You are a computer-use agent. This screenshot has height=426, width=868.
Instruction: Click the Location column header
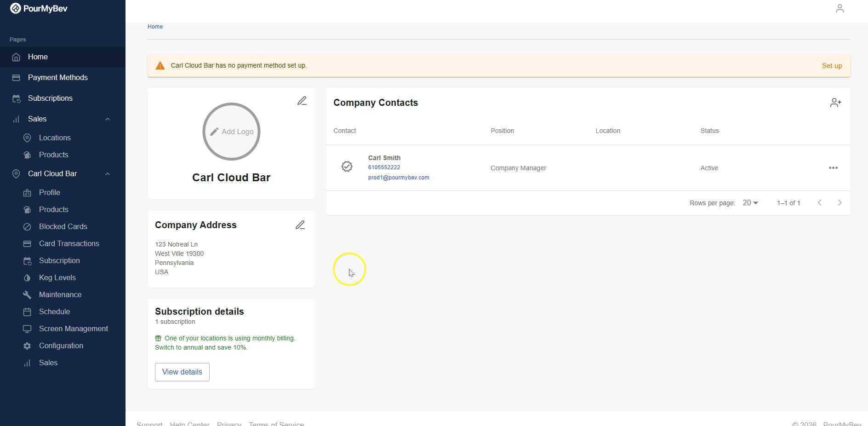608,131
